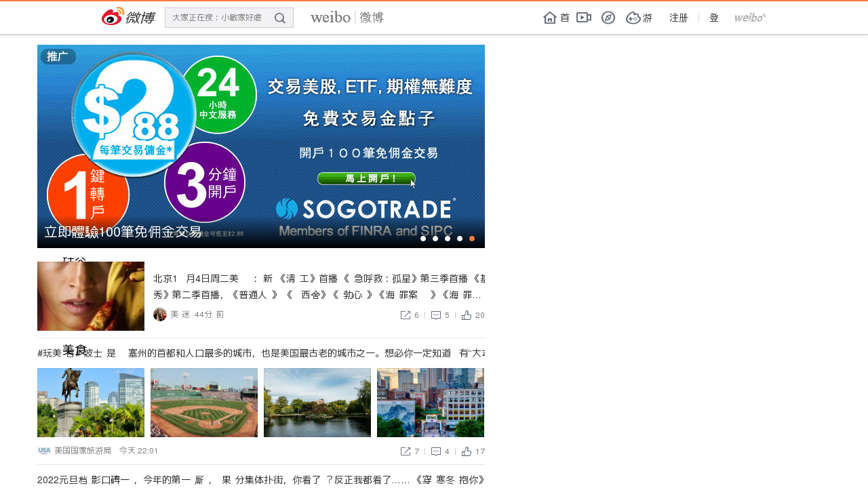This screenshot has height=488, width=868.
Task: Like the post with 20 likes
Action: [473, 315]
